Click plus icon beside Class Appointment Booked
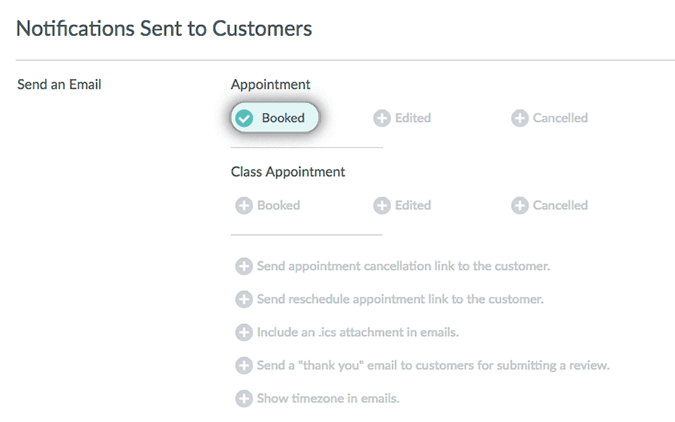Screen dimensions: 675x422 (x=243, y=205)
